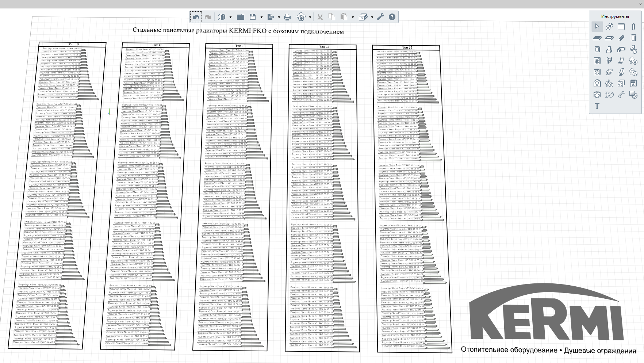Choose the Dimension tool

pos(609,95)
